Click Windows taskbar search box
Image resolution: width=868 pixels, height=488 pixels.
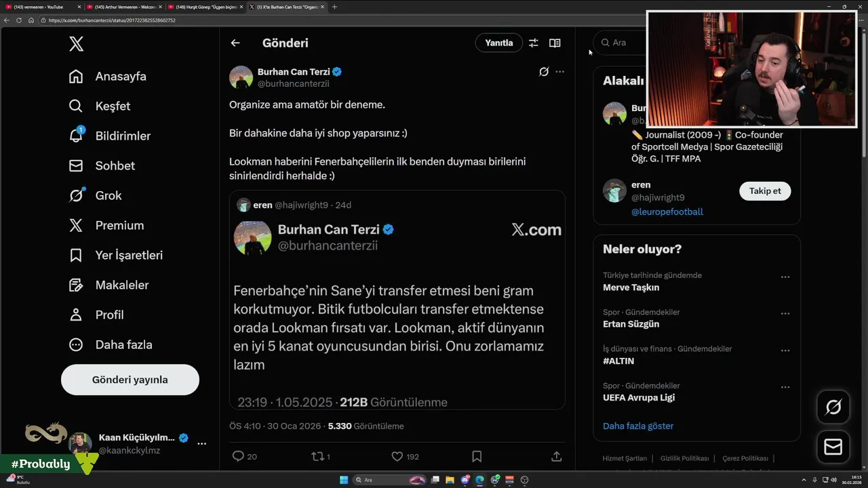coord(390,480)
